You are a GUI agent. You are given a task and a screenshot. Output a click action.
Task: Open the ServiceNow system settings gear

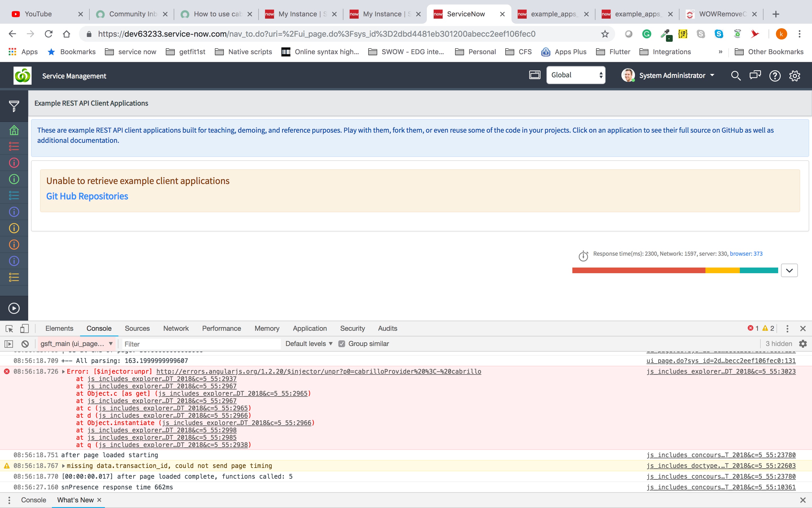[795, 76]
